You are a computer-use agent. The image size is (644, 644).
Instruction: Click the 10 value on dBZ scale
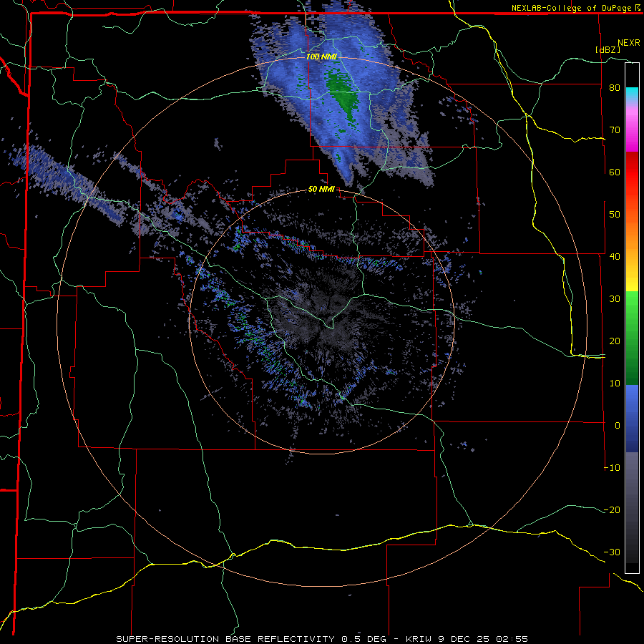615,384
